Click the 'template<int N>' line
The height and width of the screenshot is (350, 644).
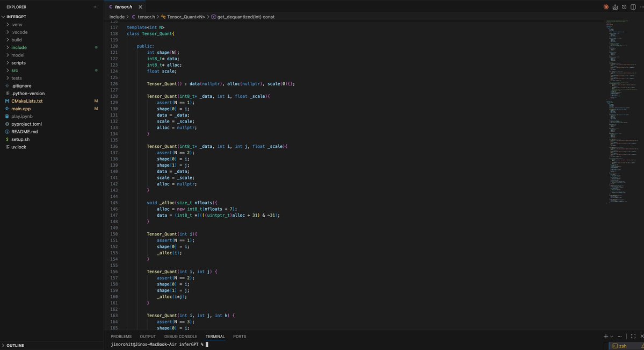coord(146,27)
